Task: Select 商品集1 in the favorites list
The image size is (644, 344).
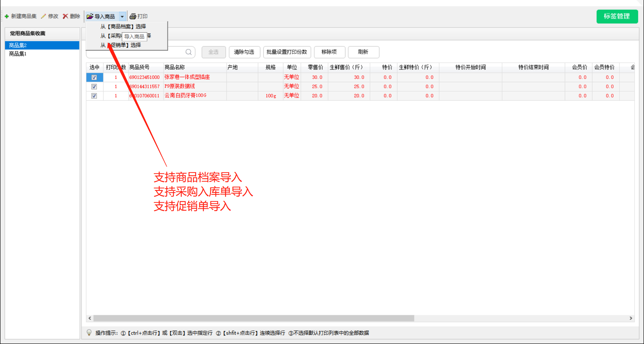Action: (x=17, y=54)
